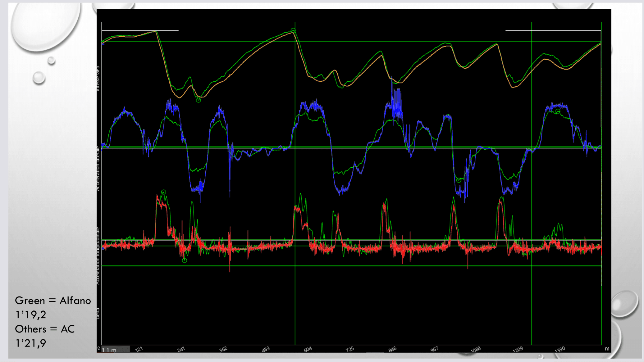
Task: Click the green circle marker at speed curve minimum
Action: pyautogui.click(x=199, y=100)
